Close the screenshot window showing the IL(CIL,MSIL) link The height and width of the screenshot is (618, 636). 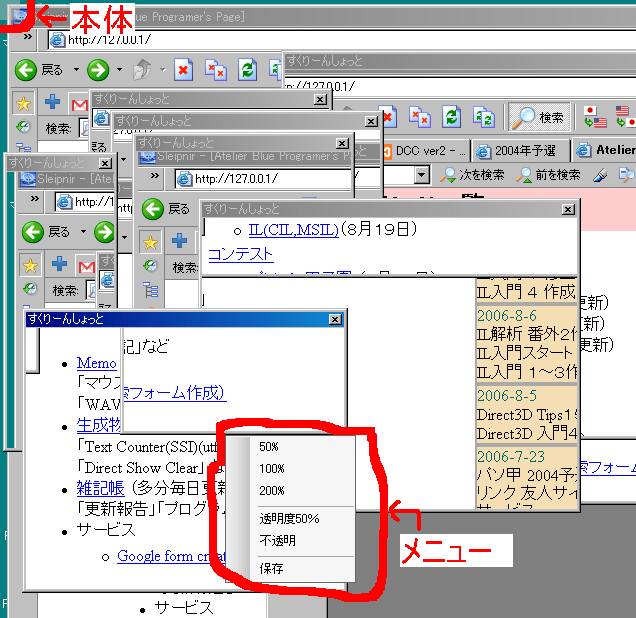click(x=568, y=209)
